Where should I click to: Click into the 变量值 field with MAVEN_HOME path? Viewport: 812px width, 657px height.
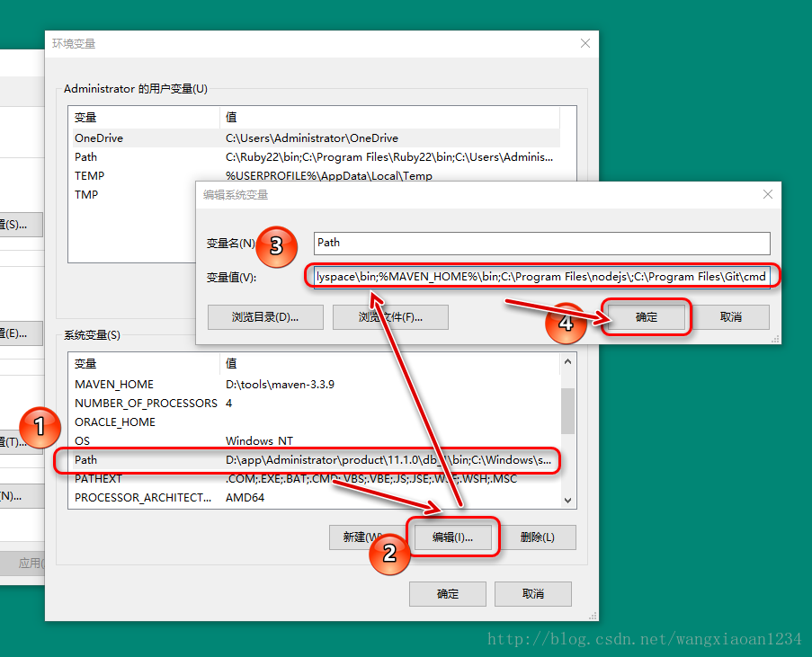click(x=541, y=277)
